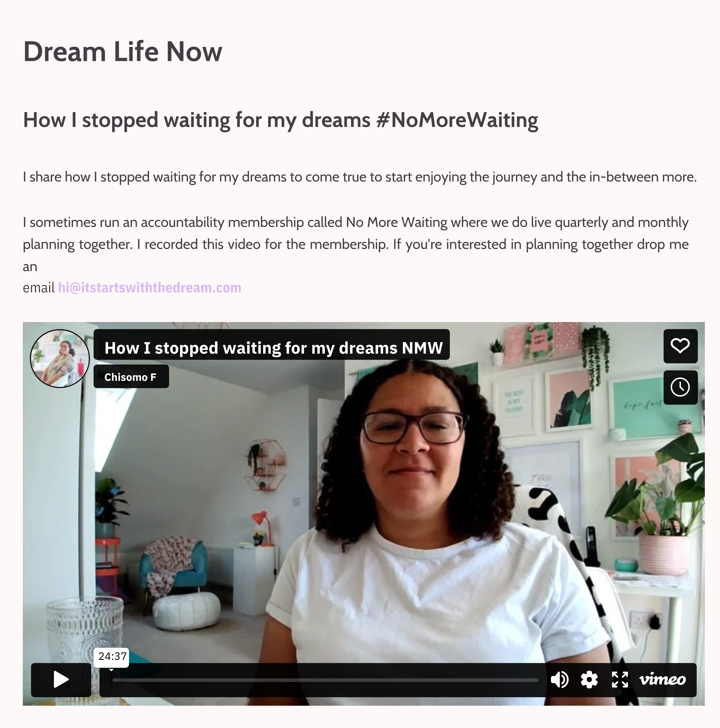720x728 pixels.
Task: Open the hi@itstartswiththedream.com email link
Action: pyautogui.click(x=150, y=288)
